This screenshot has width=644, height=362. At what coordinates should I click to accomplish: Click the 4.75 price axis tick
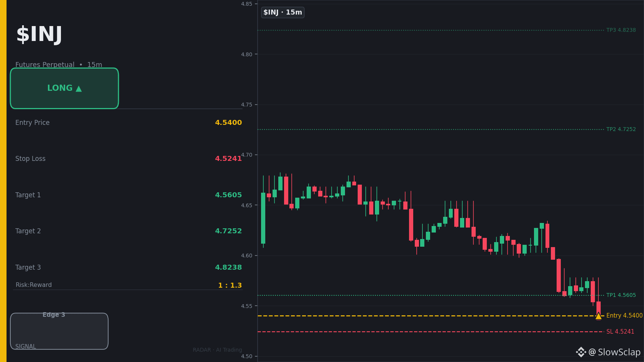[246, 105]
